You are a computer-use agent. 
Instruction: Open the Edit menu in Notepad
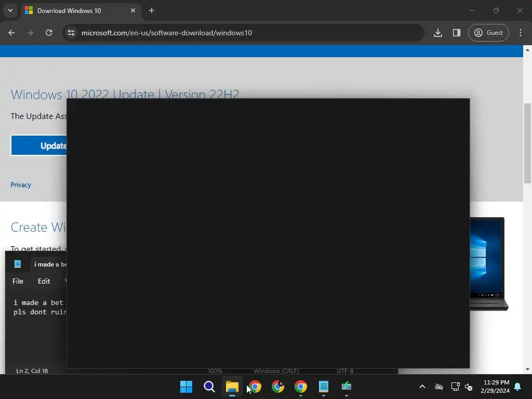click(44, 281)
